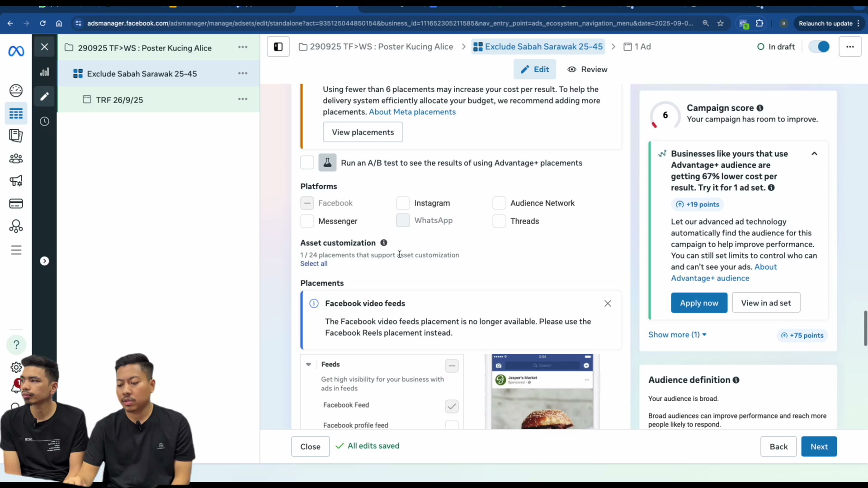This screenshot has width=868, height=488.
Task: Click the Campaign score info icon
Action: click(x=760, y=108)
